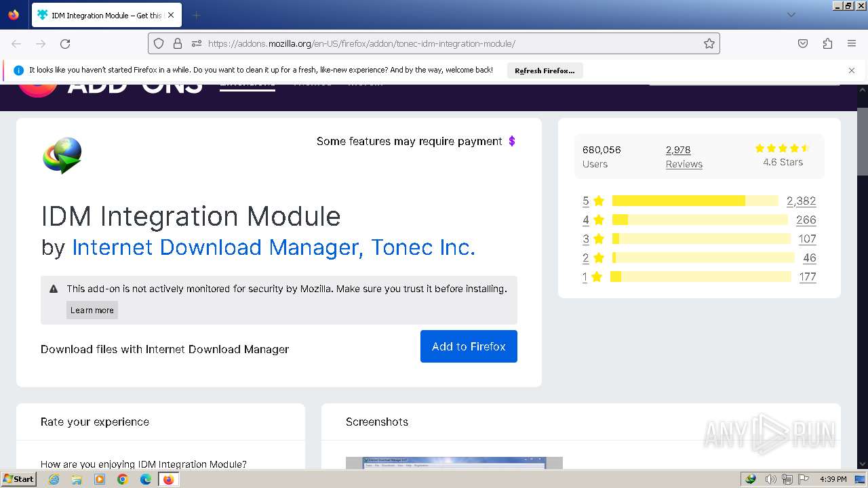
Task: Open File Explorer from the taskbar
Action: click(x=77, y=479)
